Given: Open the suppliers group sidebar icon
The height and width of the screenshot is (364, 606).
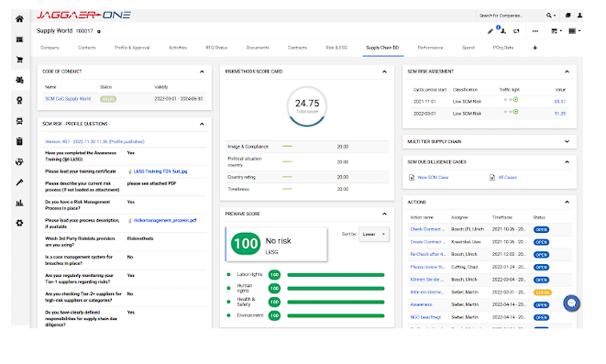Looking at the screenshot, I should [19, 80].
